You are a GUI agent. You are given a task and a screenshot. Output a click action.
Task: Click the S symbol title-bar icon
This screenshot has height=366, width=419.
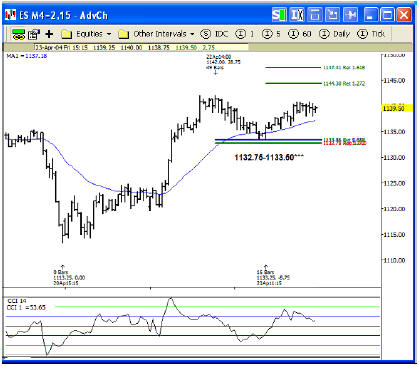pyautogui.click(x=279, y=15)
